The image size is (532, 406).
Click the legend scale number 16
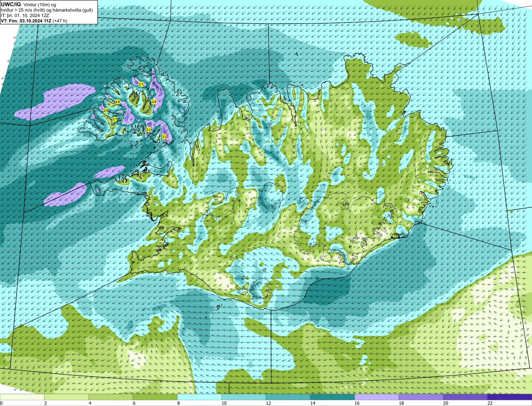pyautogui.click(x=357, y=403)
